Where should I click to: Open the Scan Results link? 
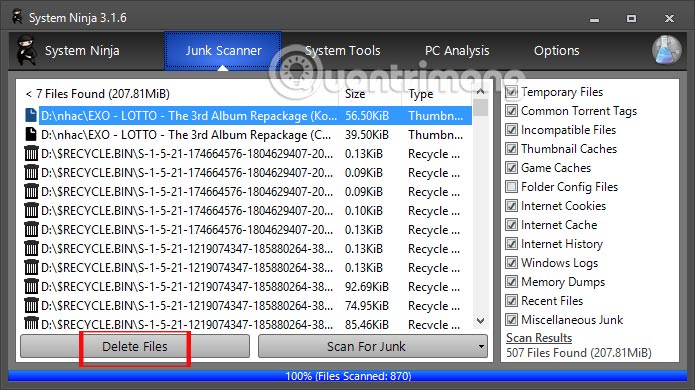coord(539,338)
